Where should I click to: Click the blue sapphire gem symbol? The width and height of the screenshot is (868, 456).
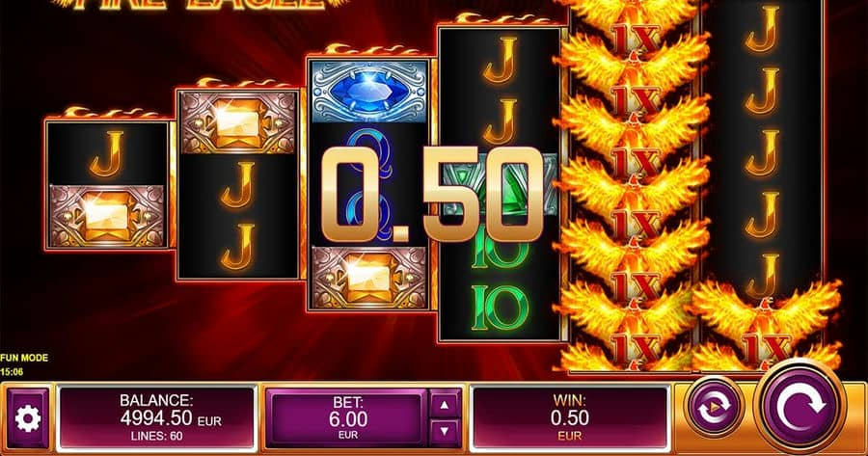pyautogui.click(x=369, y=92)
